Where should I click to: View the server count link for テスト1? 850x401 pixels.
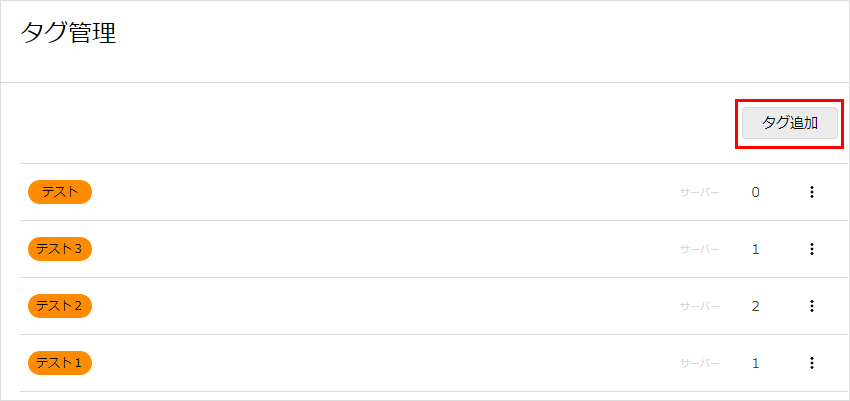[x=755, y=363]
